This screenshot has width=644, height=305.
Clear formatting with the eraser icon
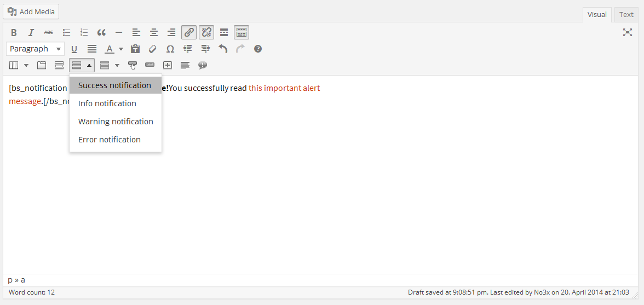[152, 49]
